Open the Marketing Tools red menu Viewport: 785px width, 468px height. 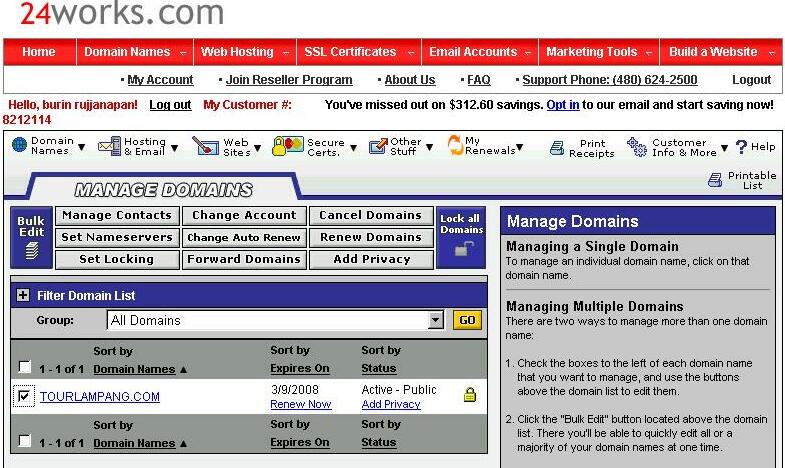click(x=599, y=52)
